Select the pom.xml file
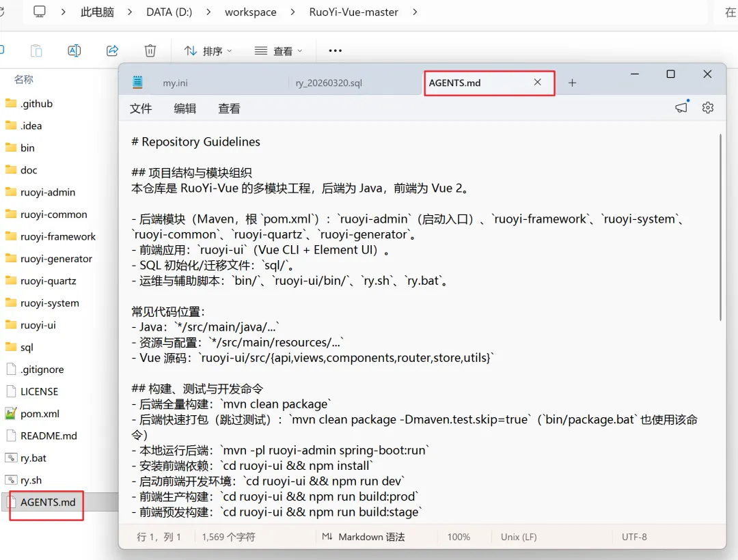Image resolution: width=738 pixels, height=560 pixels. coord(32,413)
